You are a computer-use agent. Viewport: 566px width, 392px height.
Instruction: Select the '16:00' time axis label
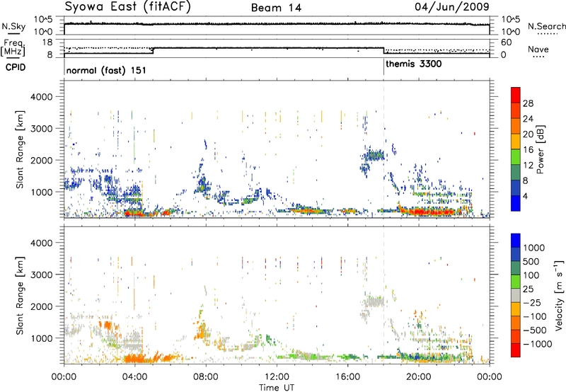tap(347, 377)
